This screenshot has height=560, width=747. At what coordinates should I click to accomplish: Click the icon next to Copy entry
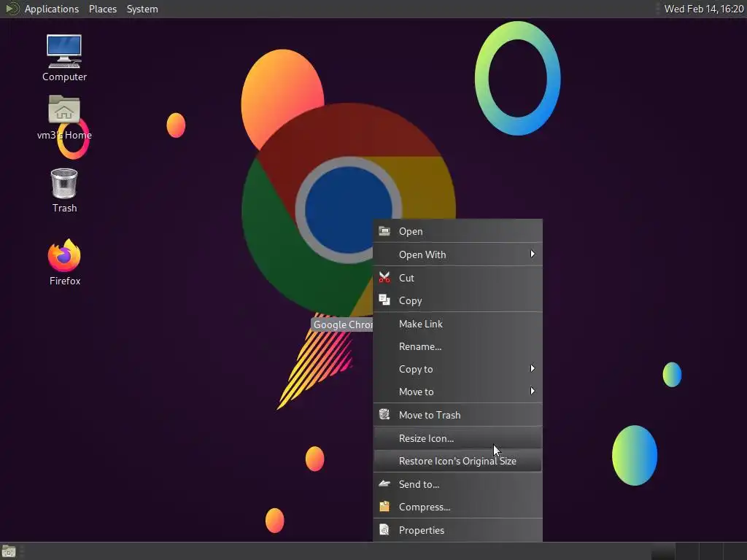click(384, 300)
